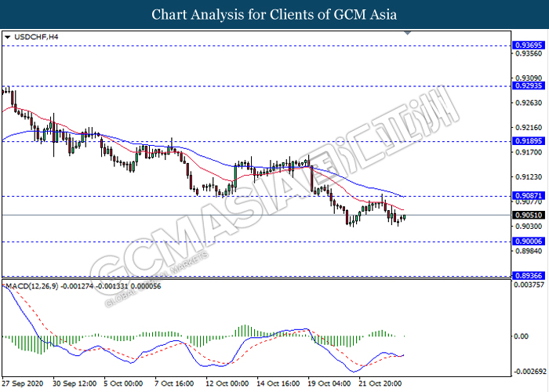Click the 0.90871 price level label

point(529,196)
